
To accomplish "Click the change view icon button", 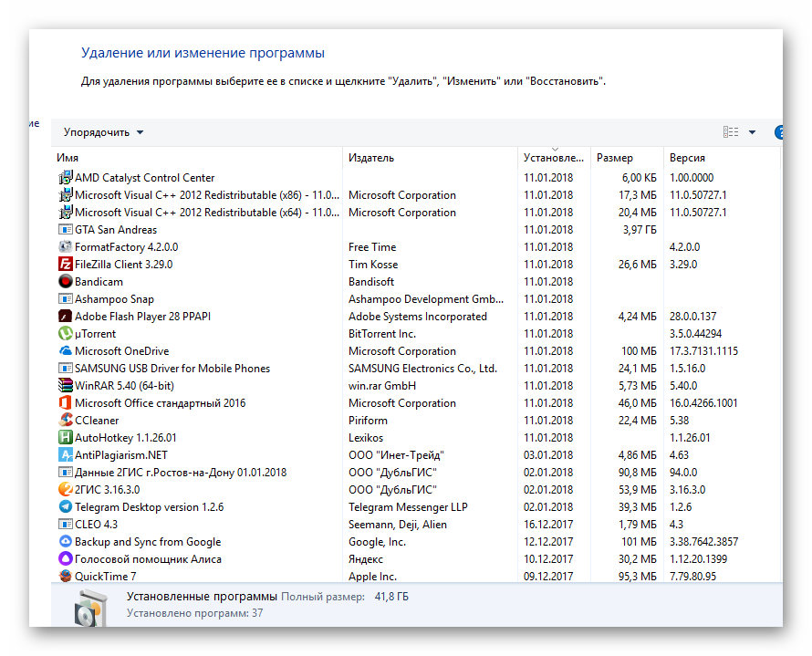I will (731, 132).
